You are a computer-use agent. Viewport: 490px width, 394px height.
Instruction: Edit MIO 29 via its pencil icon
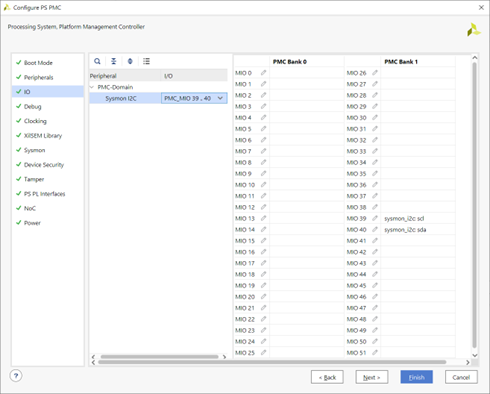(x=375, y=106)
